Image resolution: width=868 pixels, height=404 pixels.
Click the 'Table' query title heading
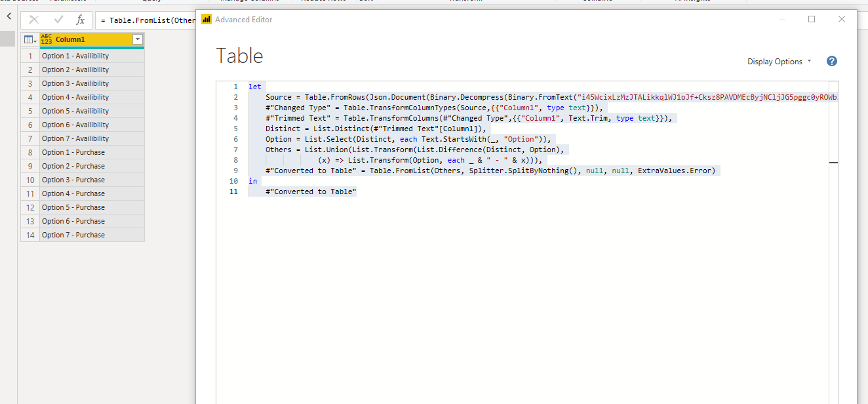(240, 56)
